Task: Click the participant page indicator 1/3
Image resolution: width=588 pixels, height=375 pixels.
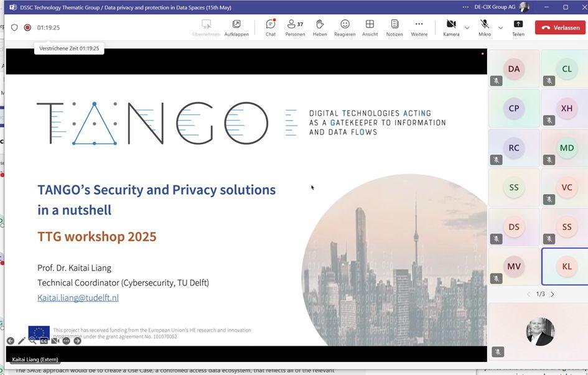Action: tap(540, 294)
